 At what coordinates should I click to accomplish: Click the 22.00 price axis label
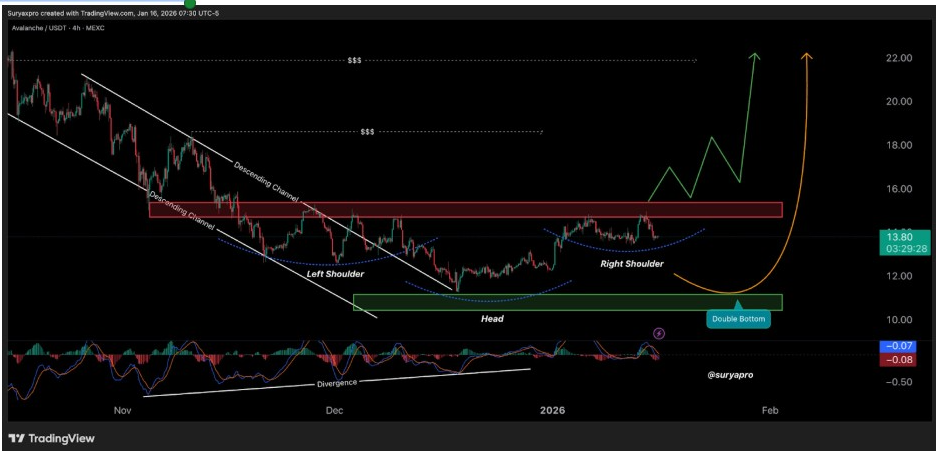(x=900, y=58)
